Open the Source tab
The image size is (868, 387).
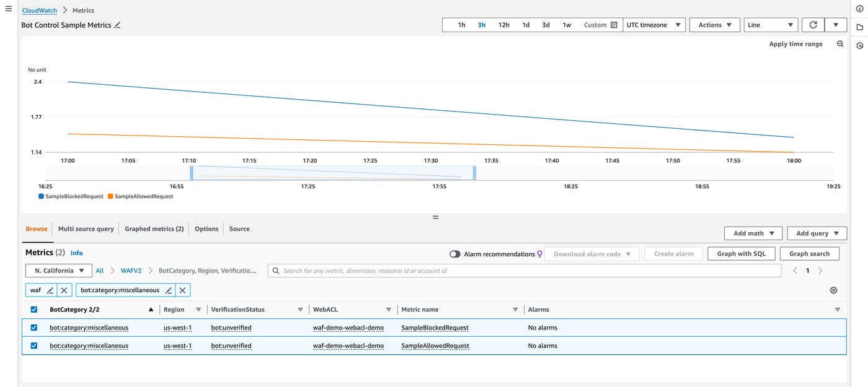239,228
